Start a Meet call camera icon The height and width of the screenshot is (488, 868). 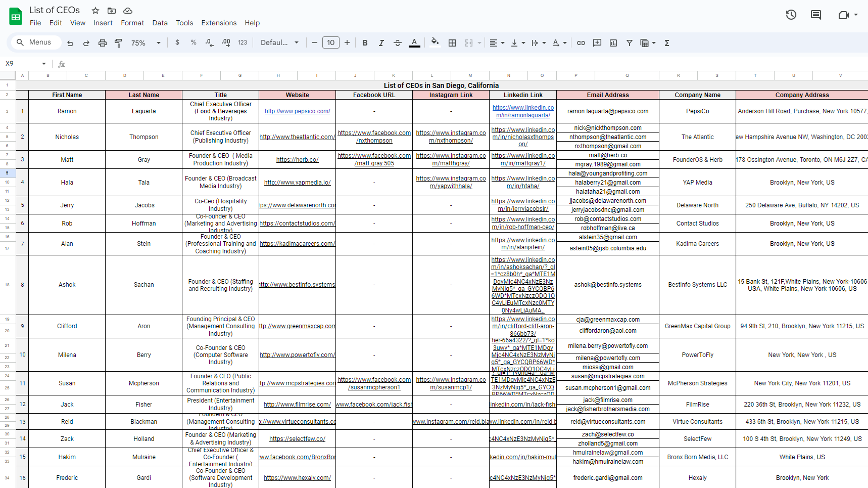843,15
